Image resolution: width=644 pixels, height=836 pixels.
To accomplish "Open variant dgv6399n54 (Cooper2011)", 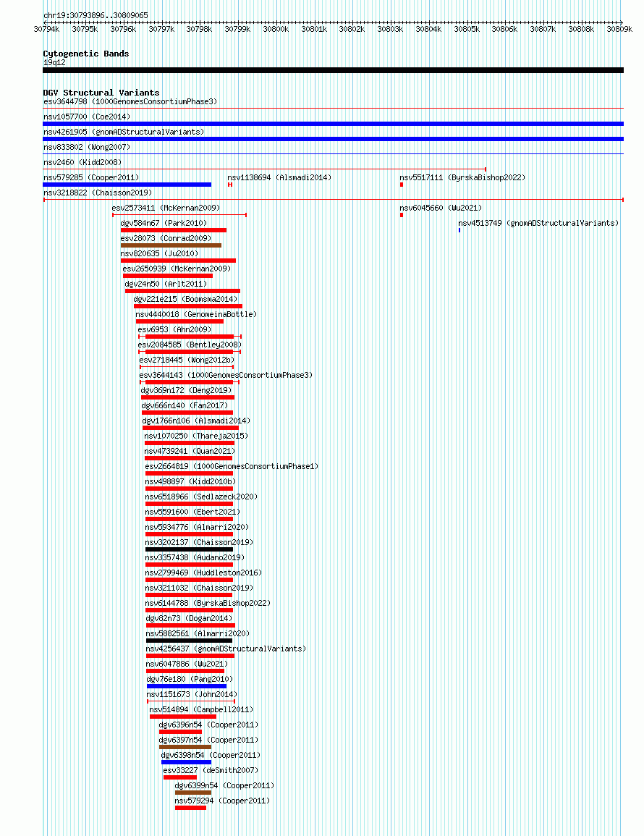I will pos(224,785).
